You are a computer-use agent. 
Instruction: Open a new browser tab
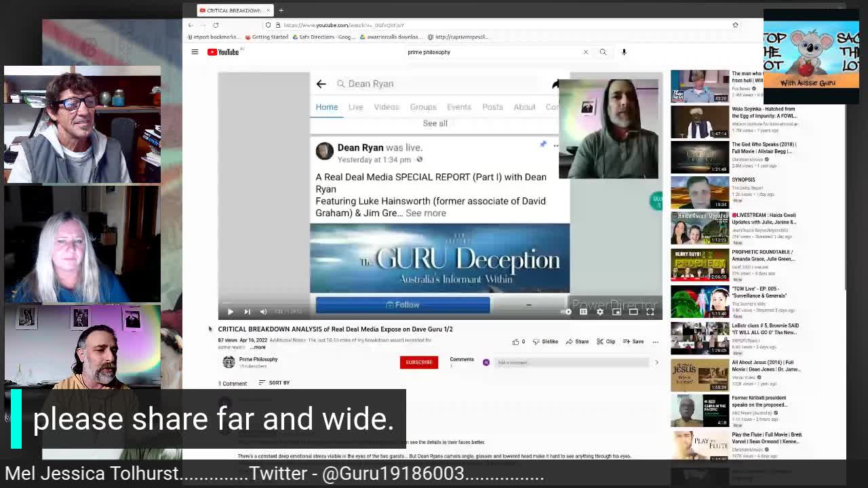281,10
